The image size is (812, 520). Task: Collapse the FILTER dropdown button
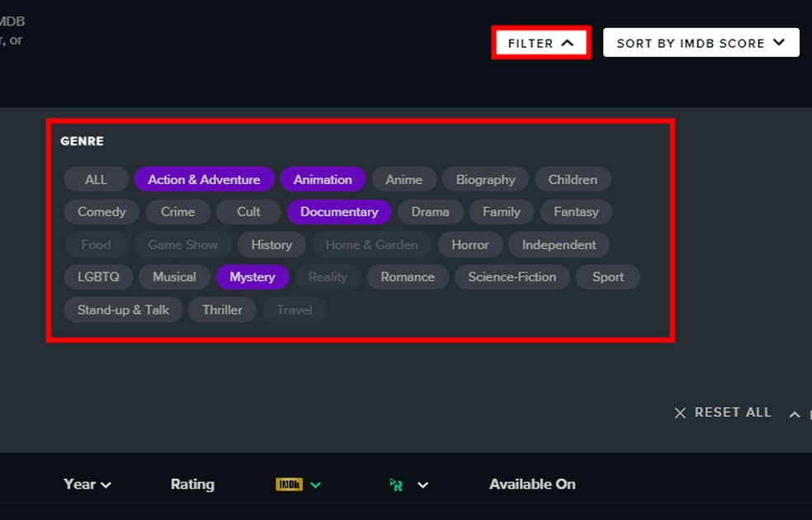tap(541, 43)
